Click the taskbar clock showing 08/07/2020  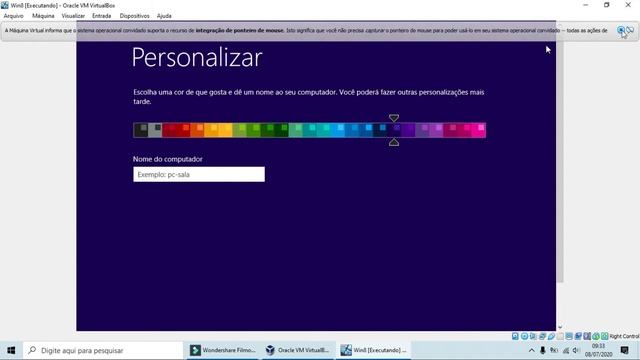tap(598, 350)
